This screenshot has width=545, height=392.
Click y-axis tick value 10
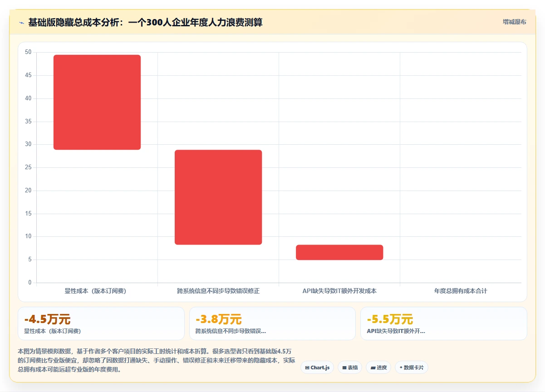(x=28, y=236)
